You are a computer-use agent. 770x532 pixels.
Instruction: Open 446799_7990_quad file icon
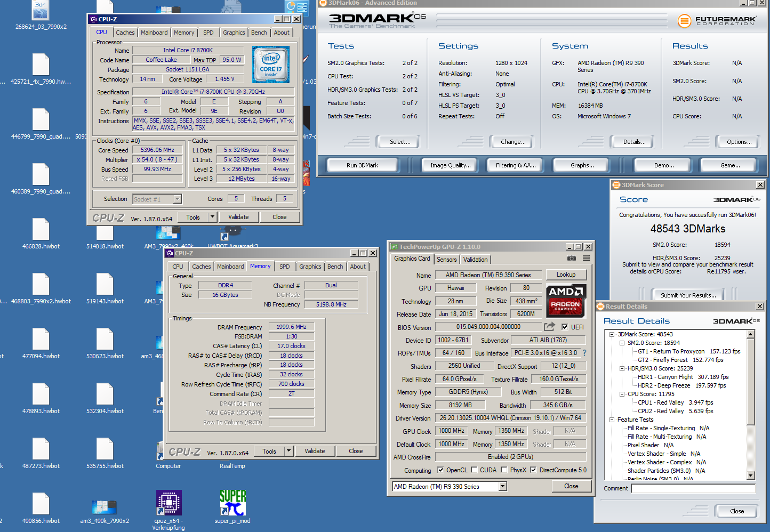pyautogui.click(x=41, y=119)
